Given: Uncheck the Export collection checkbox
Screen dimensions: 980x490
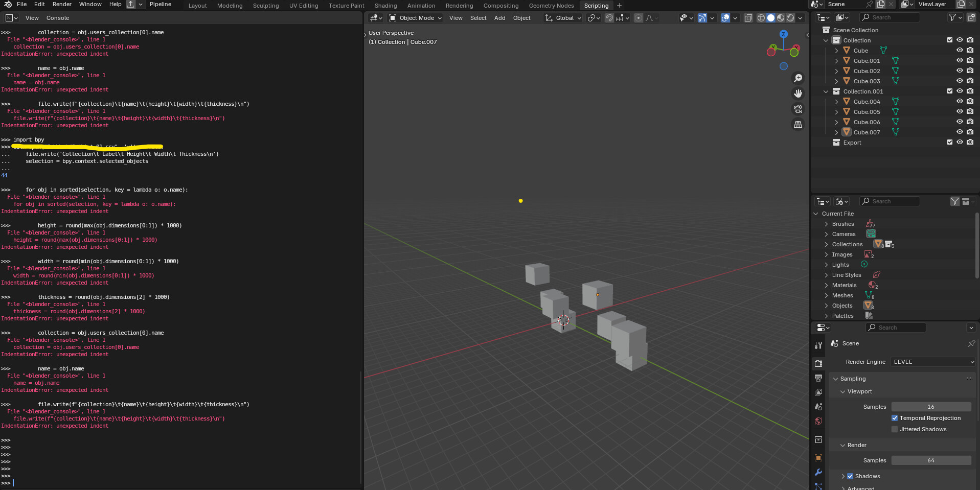Looking at the screenshot, I should point(950,142).
